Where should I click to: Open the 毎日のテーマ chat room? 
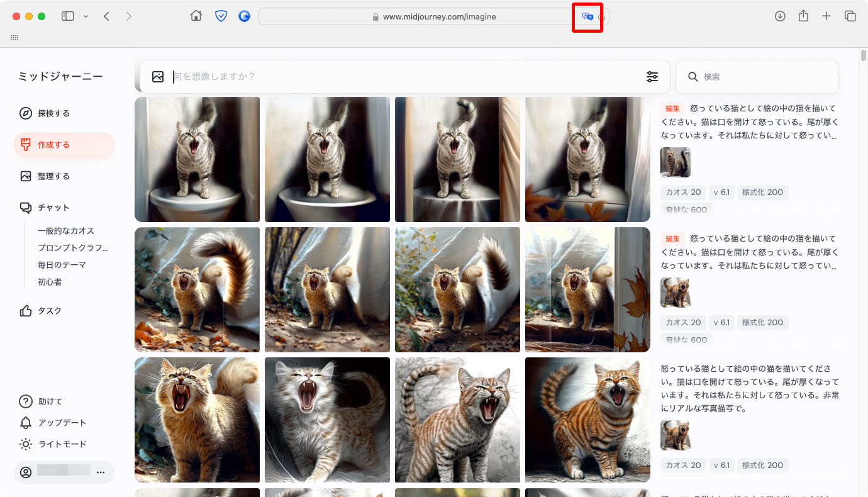[62, 265]
